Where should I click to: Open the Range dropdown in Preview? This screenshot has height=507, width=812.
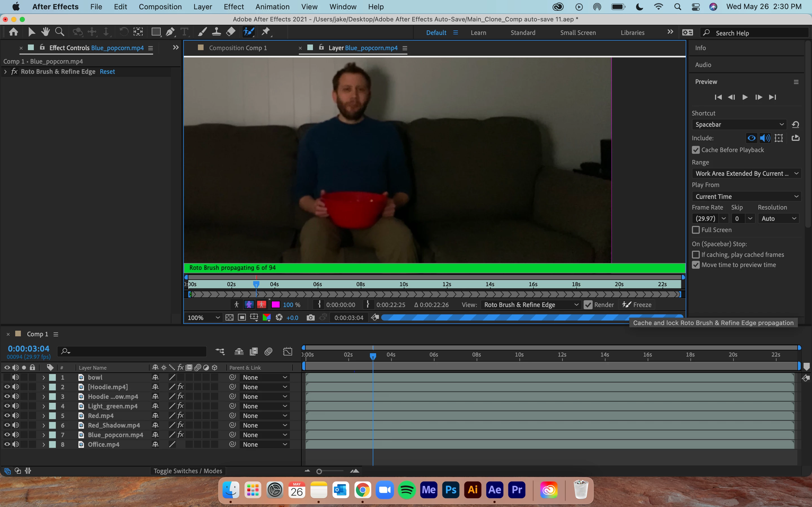746,173
